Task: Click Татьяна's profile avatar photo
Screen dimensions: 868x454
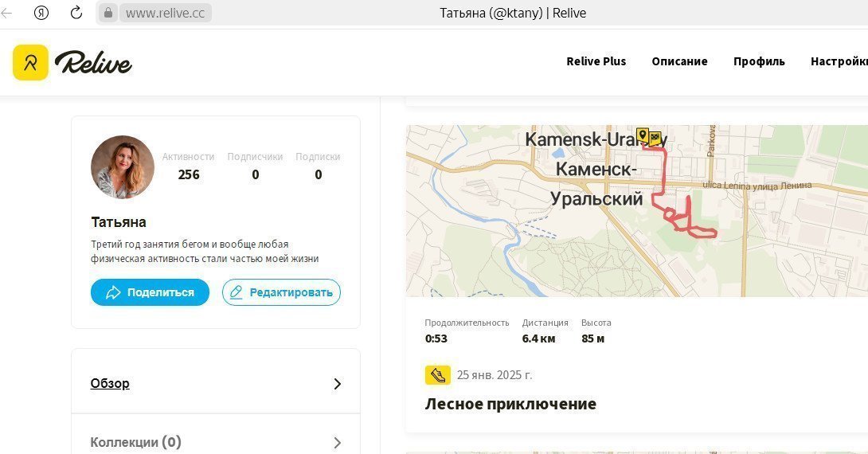Action: point(123,167)
